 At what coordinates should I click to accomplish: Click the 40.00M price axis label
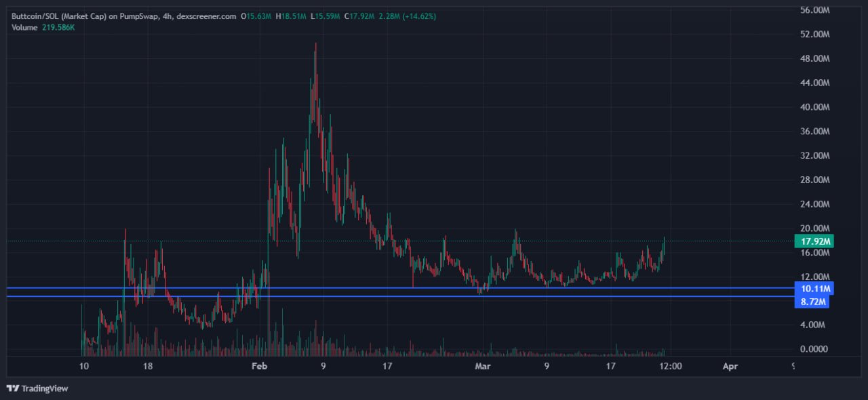814,107
